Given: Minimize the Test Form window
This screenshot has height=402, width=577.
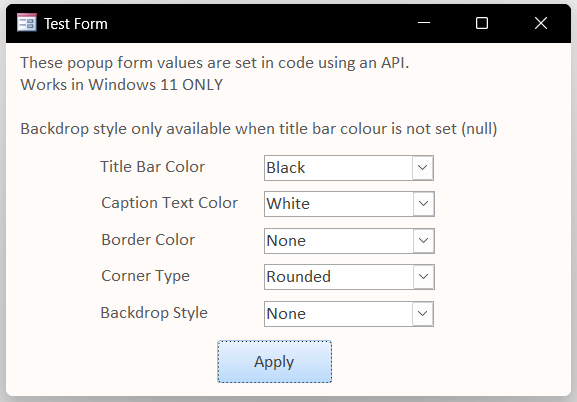Looking at the screenshot, I should pyautogui.click(x=424, y=23).
